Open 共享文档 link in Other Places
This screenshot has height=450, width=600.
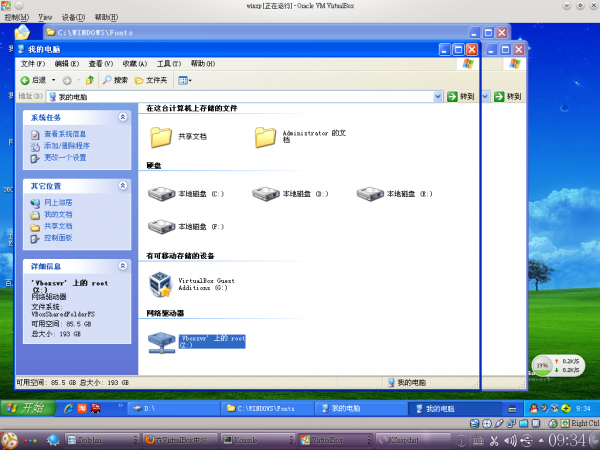click(58, 226)
